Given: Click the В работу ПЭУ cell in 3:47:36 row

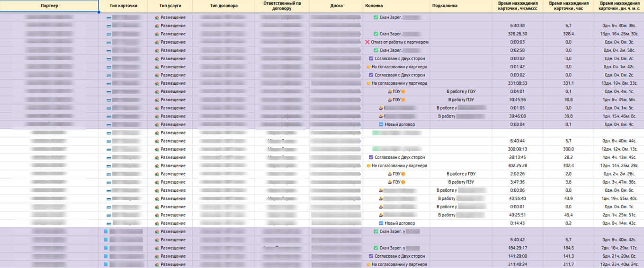Looking at the screenshot, I should pyautogui.click(x=461, y=182).
